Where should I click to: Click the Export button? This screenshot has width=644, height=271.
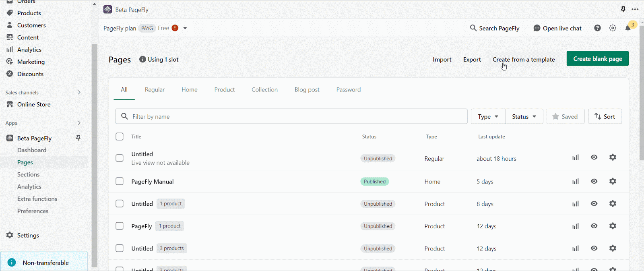click(472, 59)
